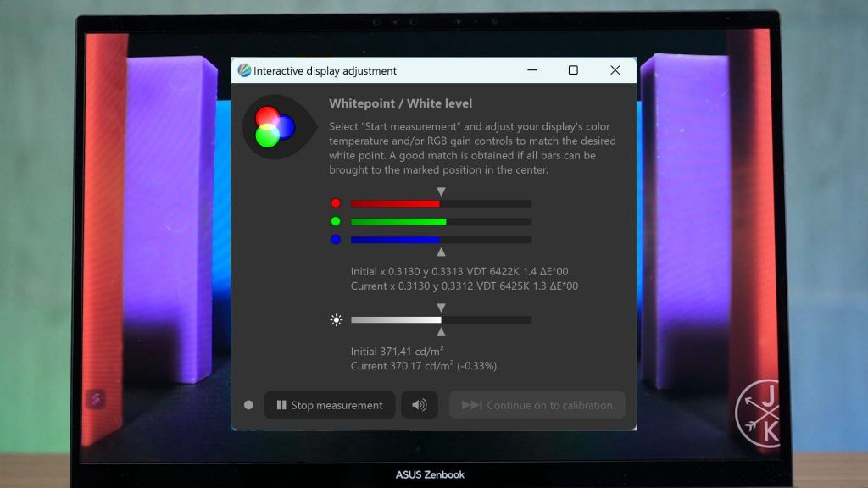Click the red channel level bar

pyautogui.click(x=441, y=203)
